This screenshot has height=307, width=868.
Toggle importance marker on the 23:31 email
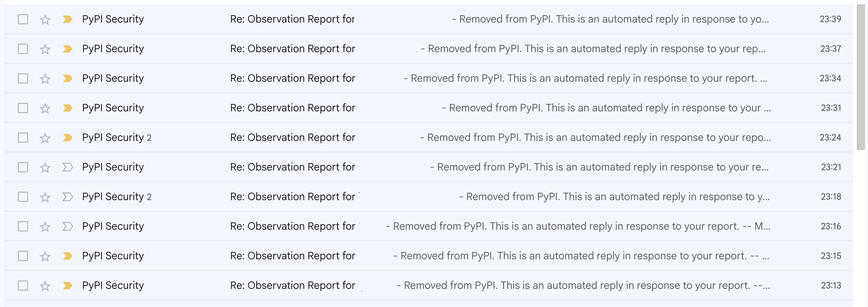coord(67,108)
